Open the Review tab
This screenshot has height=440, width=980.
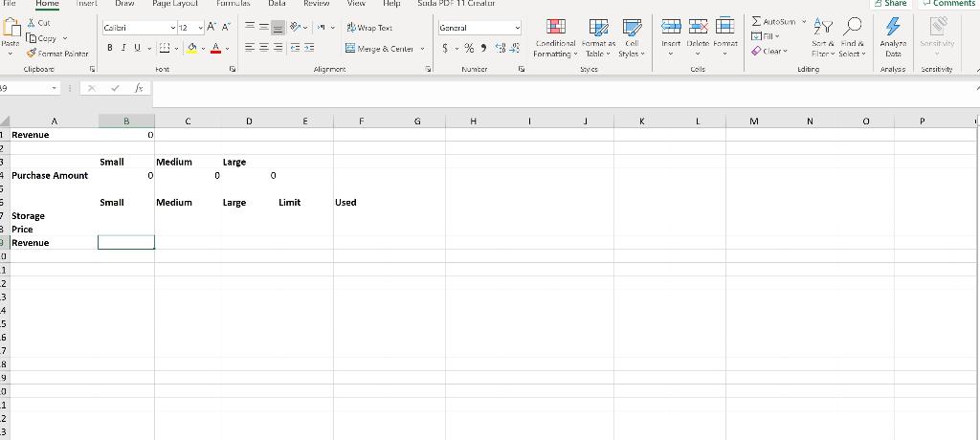tap(316, 4)
